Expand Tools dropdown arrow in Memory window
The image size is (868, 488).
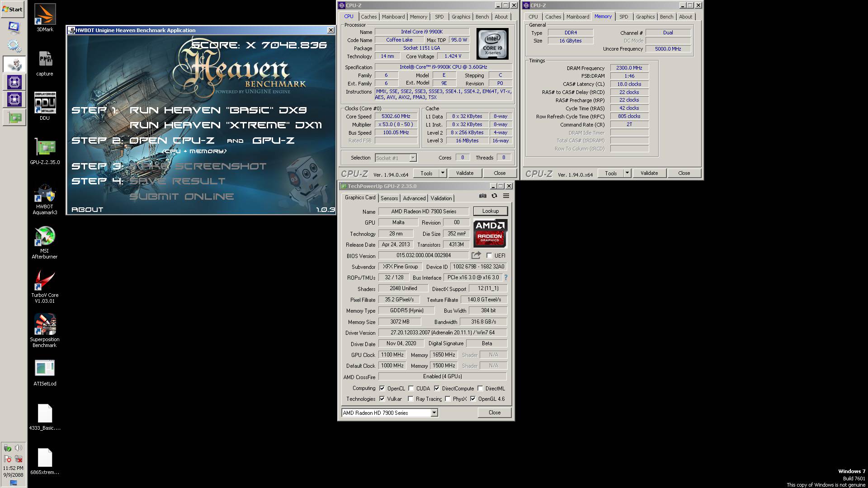tap(627, 173)
